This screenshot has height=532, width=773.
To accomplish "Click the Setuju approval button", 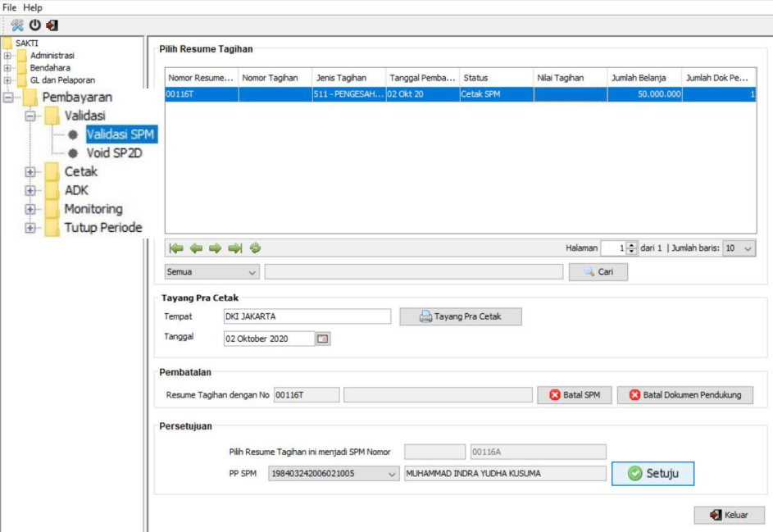I will click(653, 474).
